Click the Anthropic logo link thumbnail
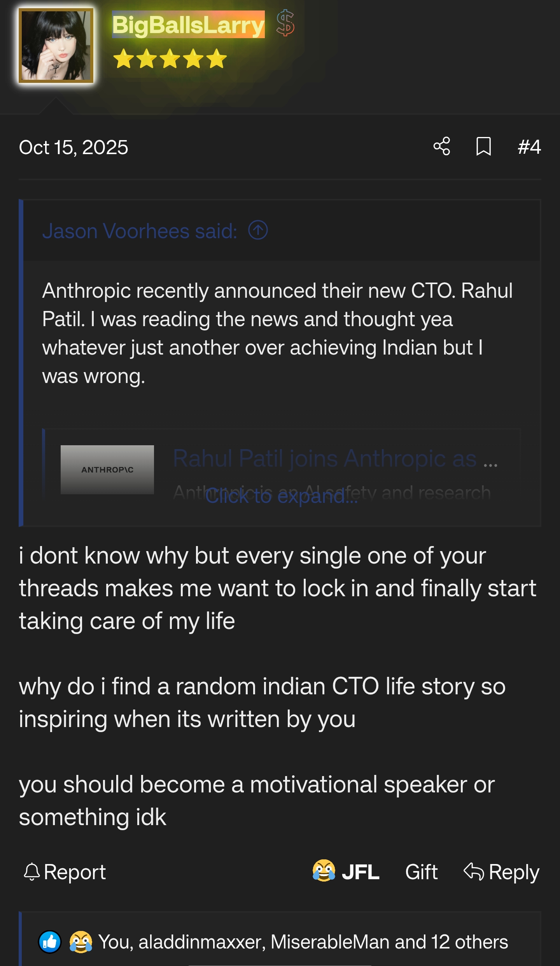 tap(107, 469)
